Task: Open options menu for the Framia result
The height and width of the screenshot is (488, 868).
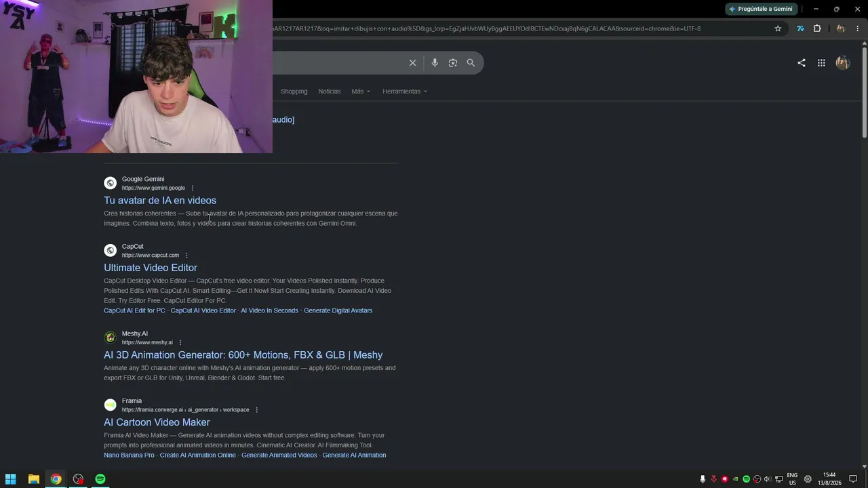Action: click(x=256, y=410)
